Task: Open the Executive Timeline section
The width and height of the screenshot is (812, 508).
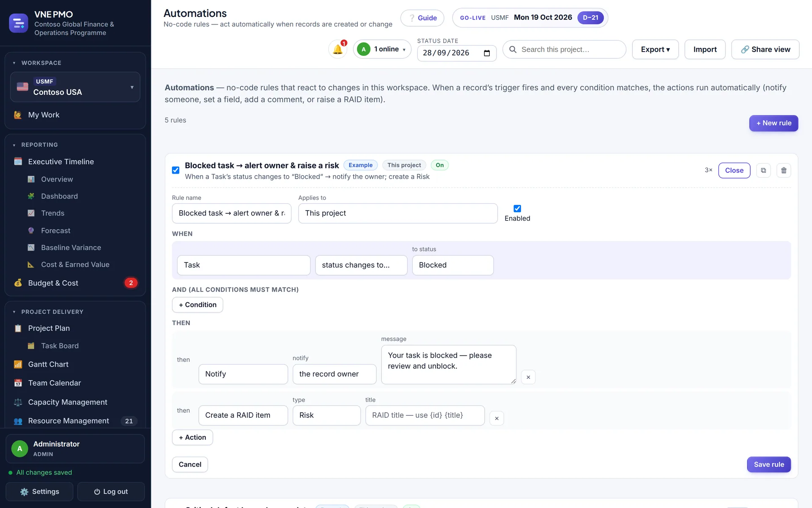Action: [75, 162]
